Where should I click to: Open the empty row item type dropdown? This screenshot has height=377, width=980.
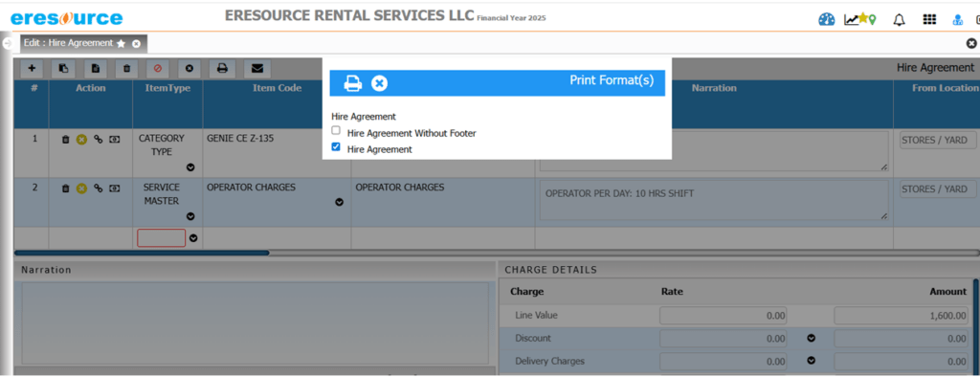193,238
